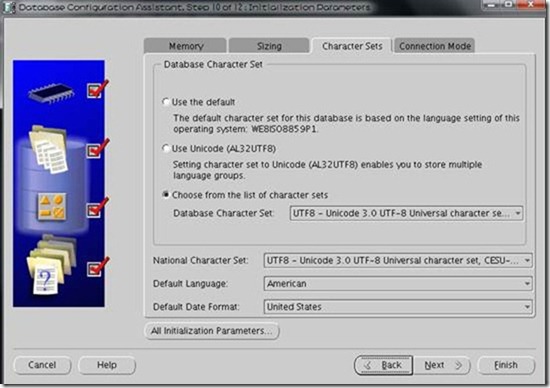550x388 pixels.
Task: Click the Default Language label
Action: pyautogui.click(x=190, y=283)
